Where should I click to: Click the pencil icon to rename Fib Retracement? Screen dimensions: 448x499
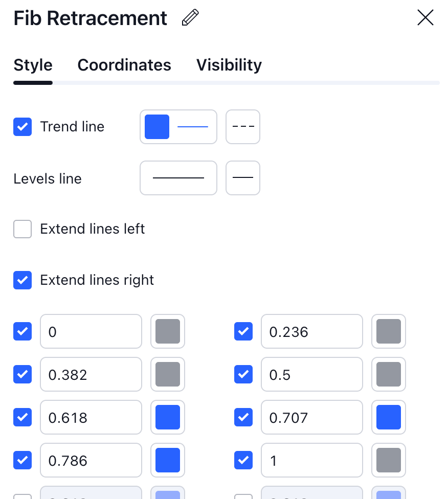(190, 18)
